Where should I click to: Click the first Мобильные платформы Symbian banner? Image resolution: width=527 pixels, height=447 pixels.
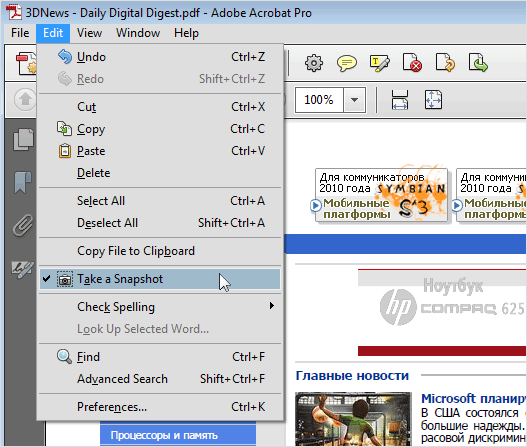tap(381, 195)
